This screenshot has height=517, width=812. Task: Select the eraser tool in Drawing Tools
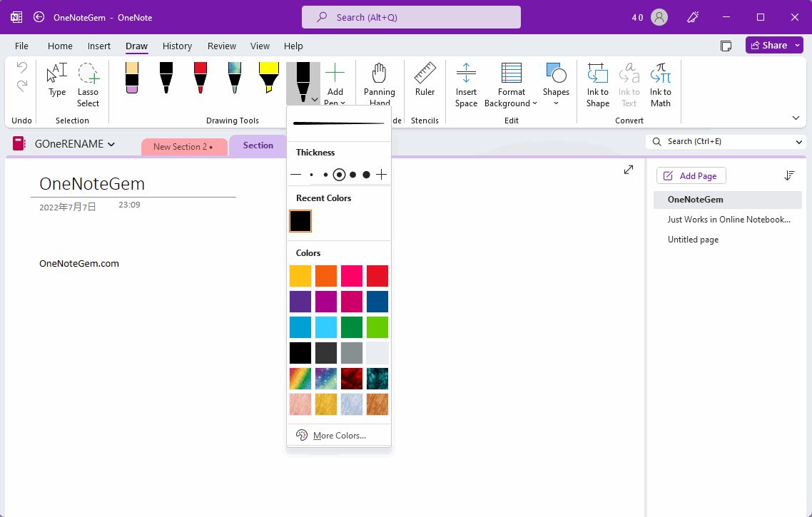click(131, 78)
